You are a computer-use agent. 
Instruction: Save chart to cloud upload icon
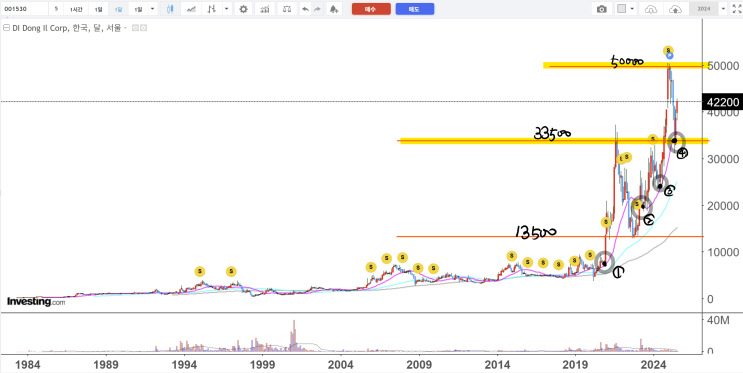click(x=675, y=9)
